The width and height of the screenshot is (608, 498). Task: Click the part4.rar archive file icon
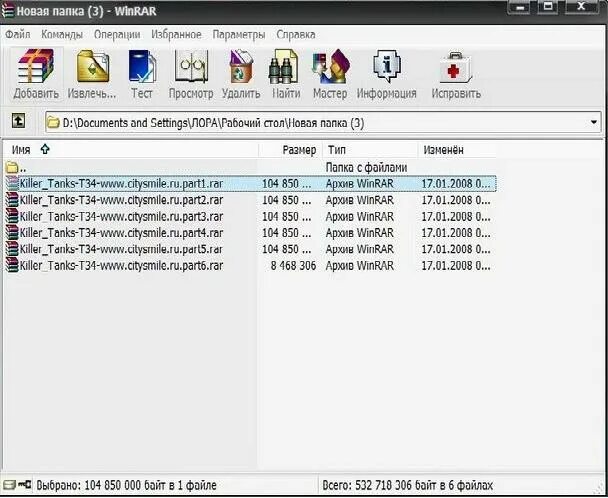[12, 232]
